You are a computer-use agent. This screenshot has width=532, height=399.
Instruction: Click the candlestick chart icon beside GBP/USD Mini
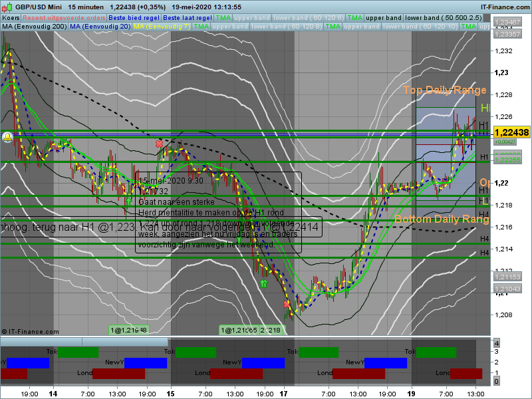point(7,7)
